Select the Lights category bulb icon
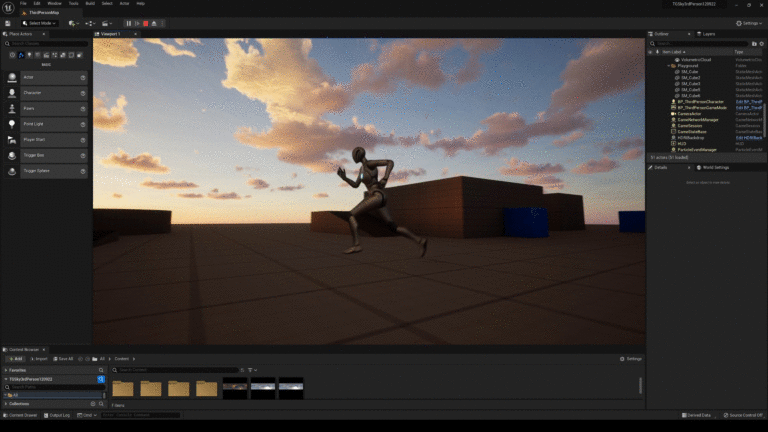Screen dimensions: 768x432 [29, 55]
